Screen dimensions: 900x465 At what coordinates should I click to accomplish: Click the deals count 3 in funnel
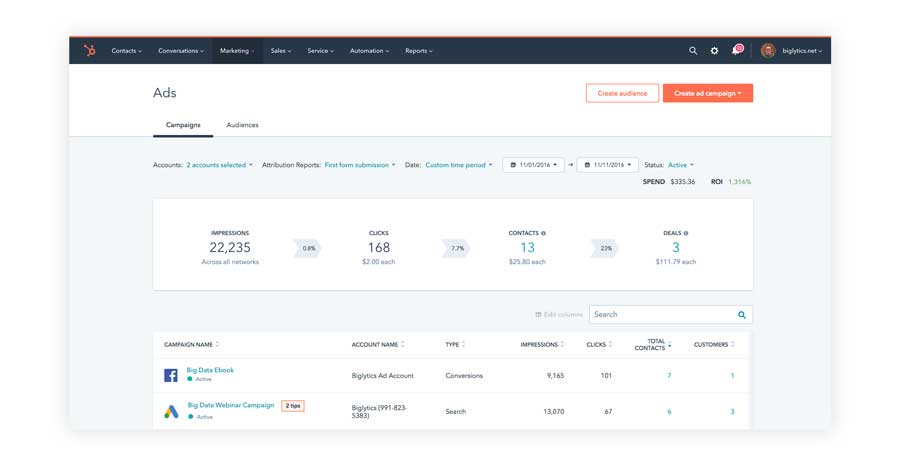click(x=676, y=247)
